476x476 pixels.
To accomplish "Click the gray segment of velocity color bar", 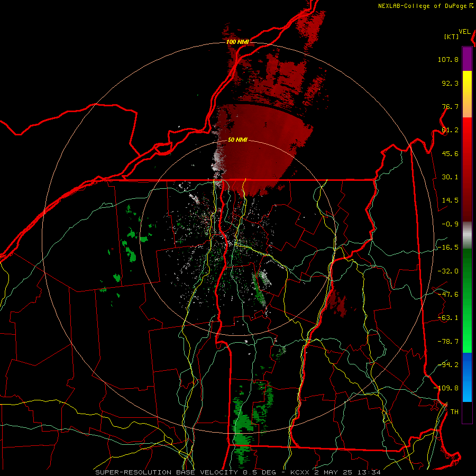I will pyautogui.click(x=467, y=235).
